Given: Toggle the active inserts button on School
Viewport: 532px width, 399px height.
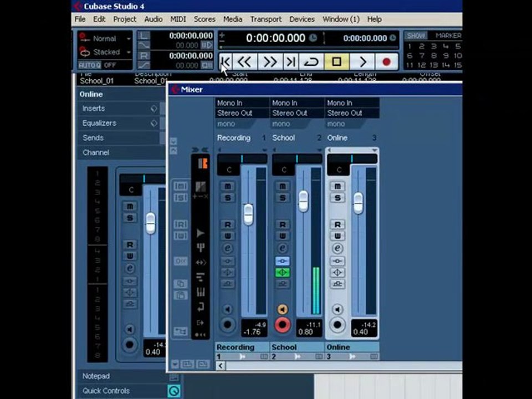Looking at the screenshot, I should (x=283, y=261).
